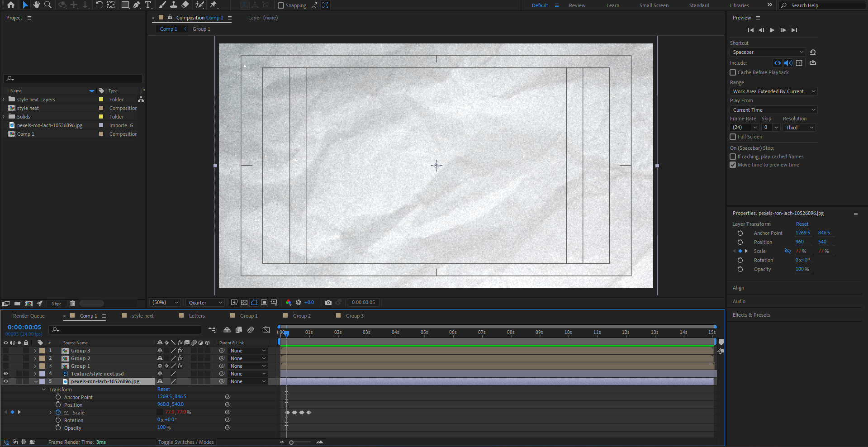The height and width of the screenshot is (447, 868).
Task: Delete selected project item with trash icon
Action: pos(72,304)
